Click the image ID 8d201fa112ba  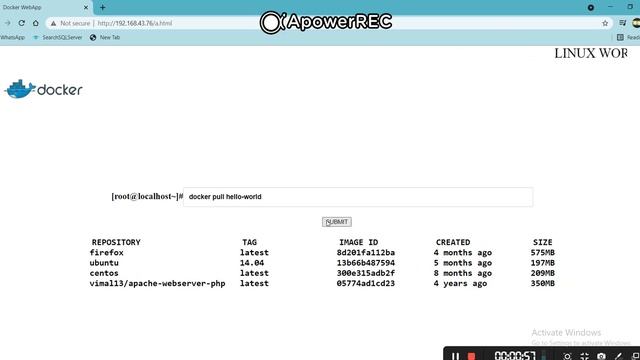click(366, 253)
